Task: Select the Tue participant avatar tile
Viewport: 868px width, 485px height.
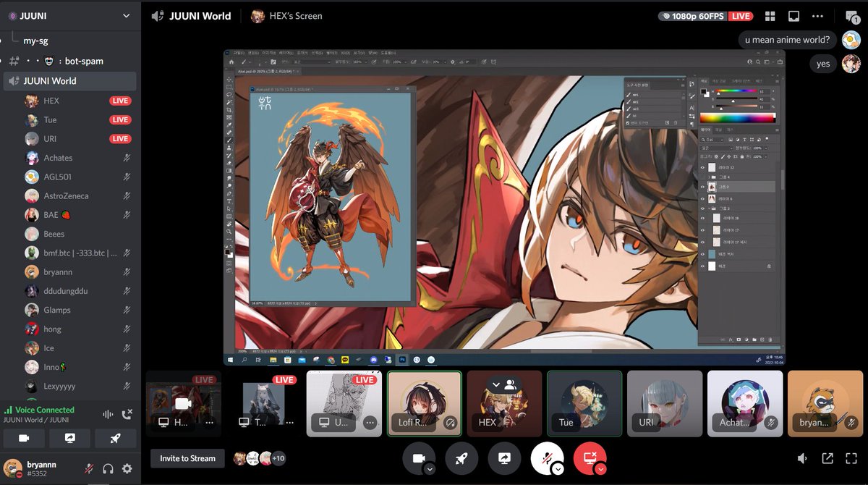Action: coord(584,404)
